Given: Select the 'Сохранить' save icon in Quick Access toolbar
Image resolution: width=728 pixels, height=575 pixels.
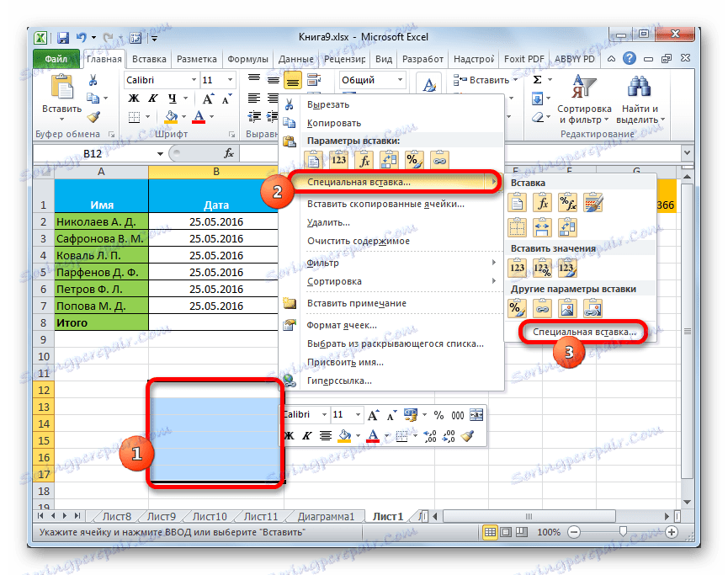Looking at the screenshot, I should (62, 37).
